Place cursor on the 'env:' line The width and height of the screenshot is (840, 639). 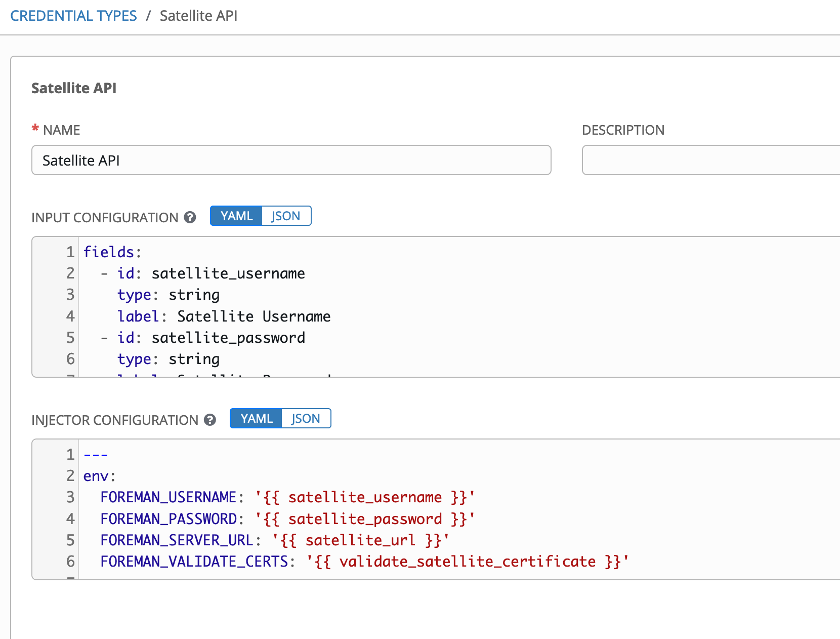tap(100, 476)
